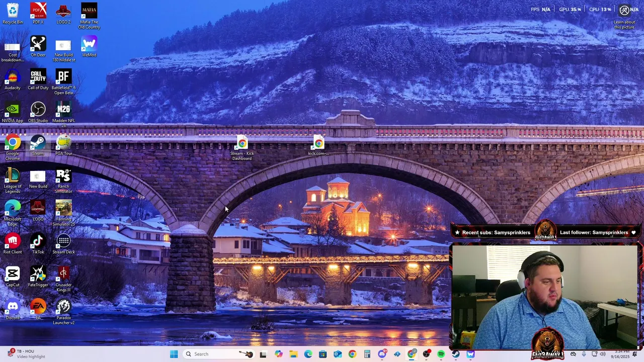Image resolution: width=644 pixels, height=362 pixels.
Task: Select the Madden NFL 26 shortcut
Action: coord(63,115)
